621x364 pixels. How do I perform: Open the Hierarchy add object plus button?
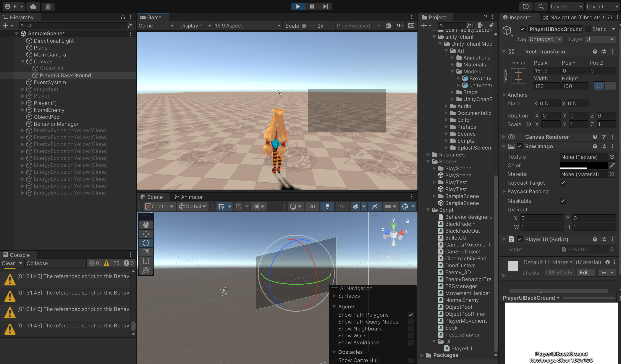8,25
